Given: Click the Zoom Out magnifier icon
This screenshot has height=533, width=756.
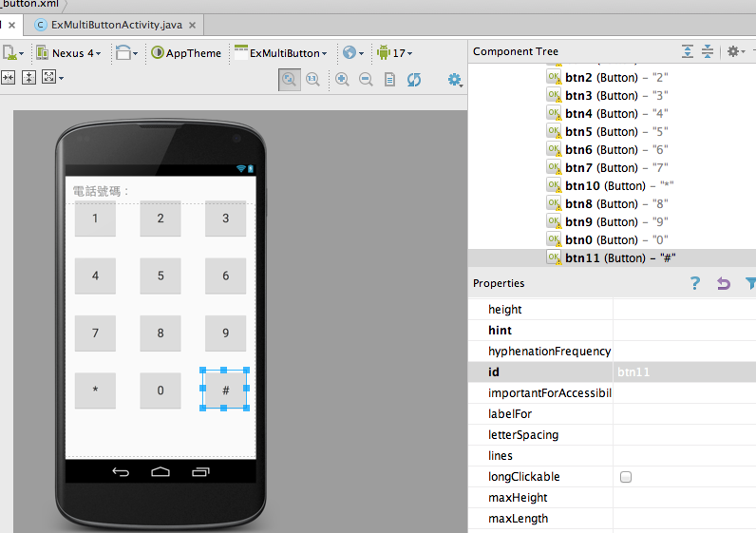Looking at the screenshot, I should click(366, 80).
